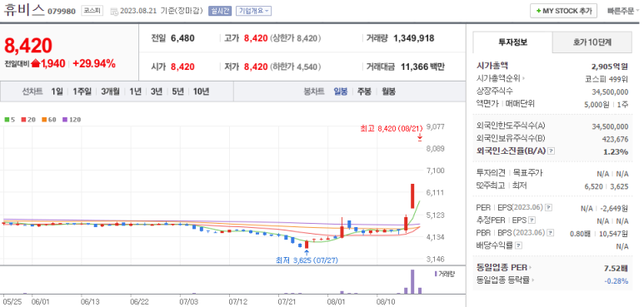
Task: Click the purple 120-day moving average swatch
Action: [x=64, y=120]
